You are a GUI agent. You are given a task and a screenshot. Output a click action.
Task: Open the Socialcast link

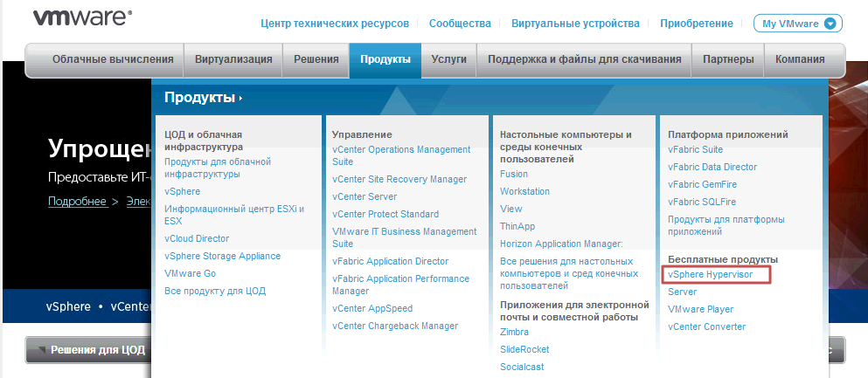click(x=522, y=367)
